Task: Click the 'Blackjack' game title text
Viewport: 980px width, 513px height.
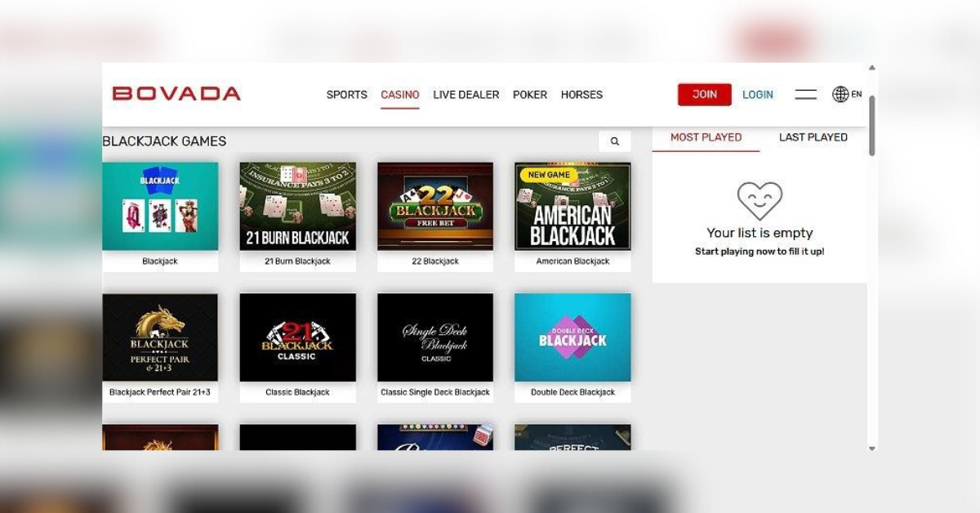Action: point(160,261)
